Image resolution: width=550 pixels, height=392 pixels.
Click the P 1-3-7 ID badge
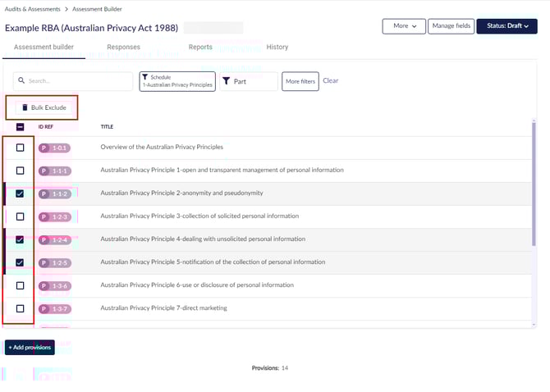click(x=55, y=308)
